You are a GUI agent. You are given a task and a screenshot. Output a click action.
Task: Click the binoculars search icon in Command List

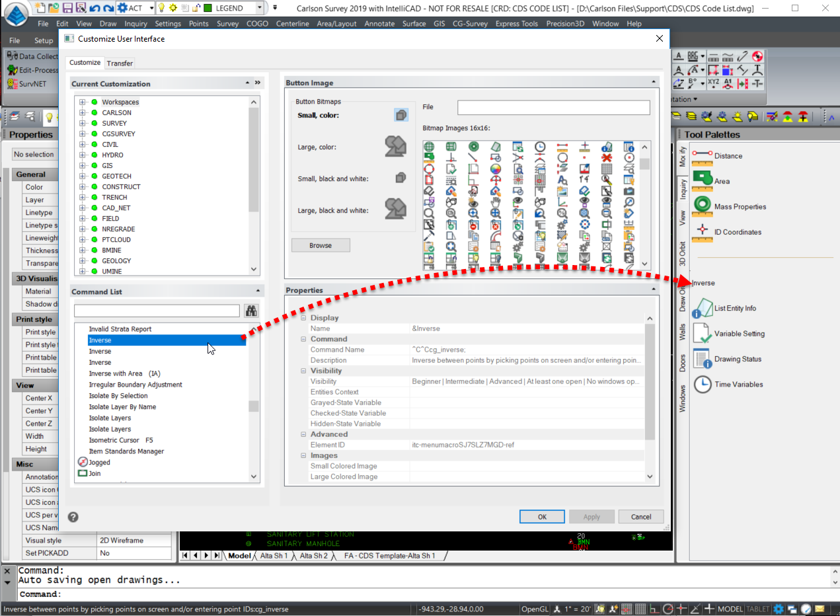coord(251,311)
